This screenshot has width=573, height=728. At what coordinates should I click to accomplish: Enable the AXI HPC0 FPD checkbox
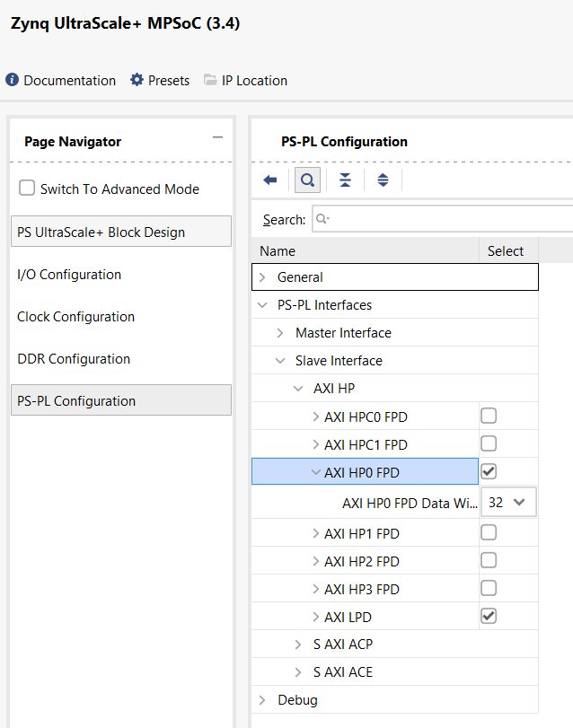tap(489, 416)
